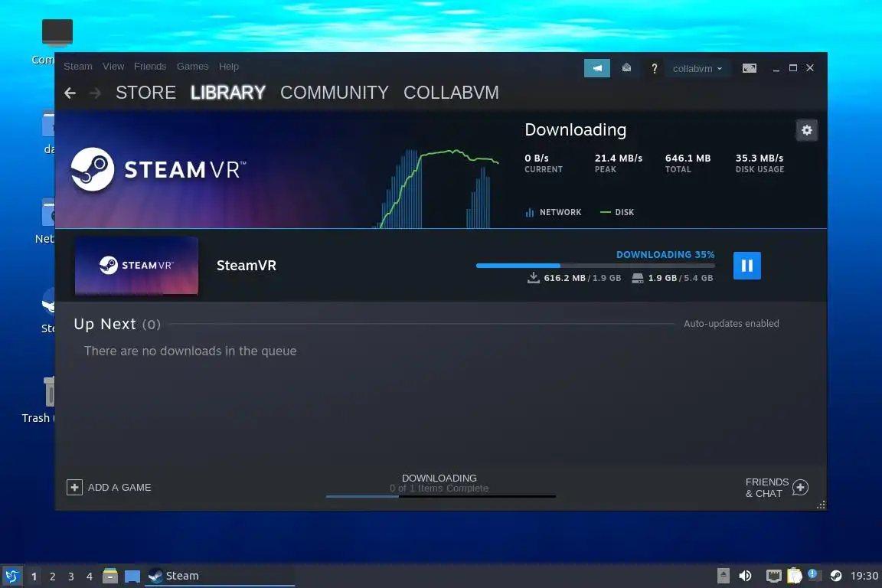This screenshot has height=588, width=882.
Task: Switch to workspace 2 on taskbar
Action: (53, 577)
